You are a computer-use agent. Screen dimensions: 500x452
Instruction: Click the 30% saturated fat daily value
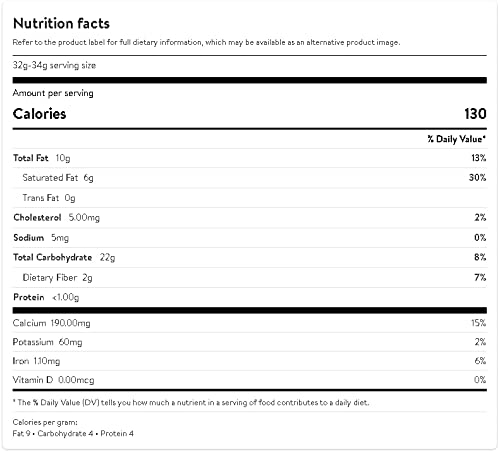[x=477, y=177]
